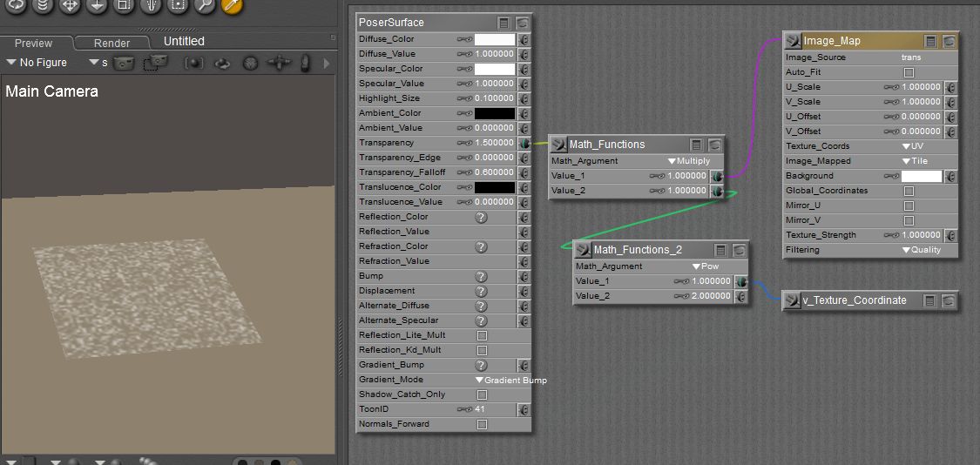980x465 pixels.
Task: Click plug connector on ToonID row
Action: coord(524,410)
